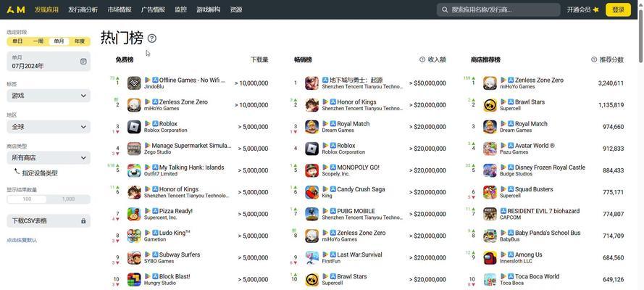The width and height of the screenshot is (644, 290).
Task: Open Pizza Ready! app icon
Action: click(134, 214)
